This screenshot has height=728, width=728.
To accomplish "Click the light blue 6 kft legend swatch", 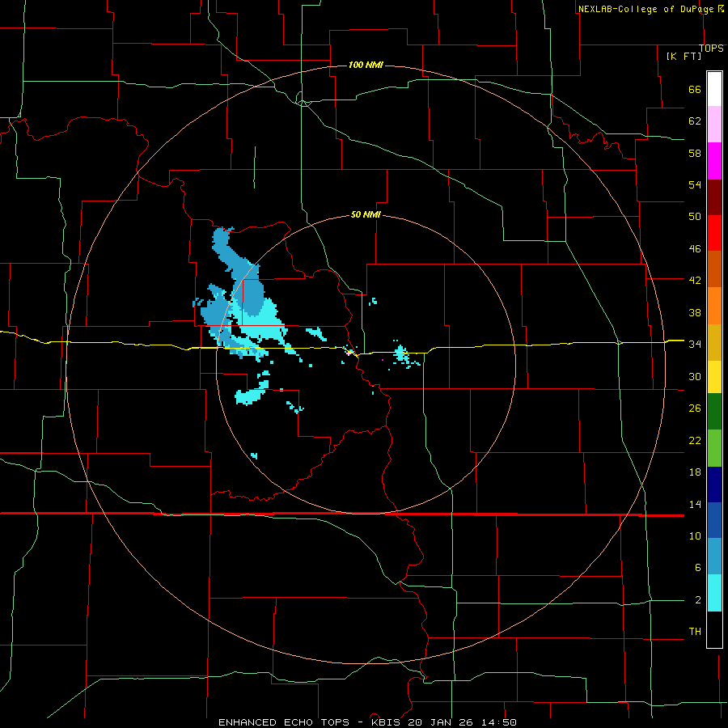I will [x=714, y=557].
